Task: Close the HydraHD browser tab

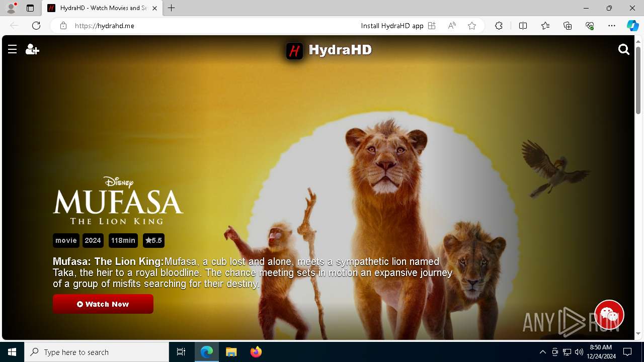Action: pos(154,8)
